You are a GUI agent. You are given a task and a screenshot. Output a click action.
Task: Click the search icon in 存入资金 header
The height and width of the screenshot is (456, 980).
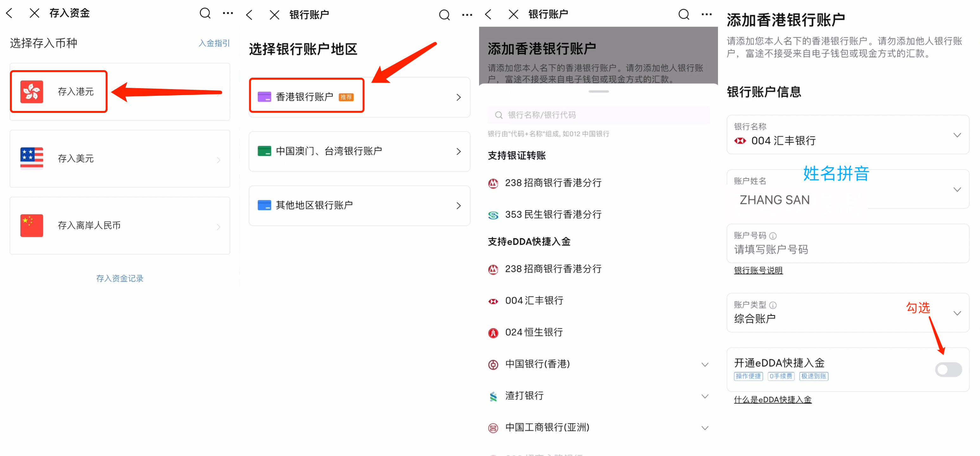click(x=205, y=13)
